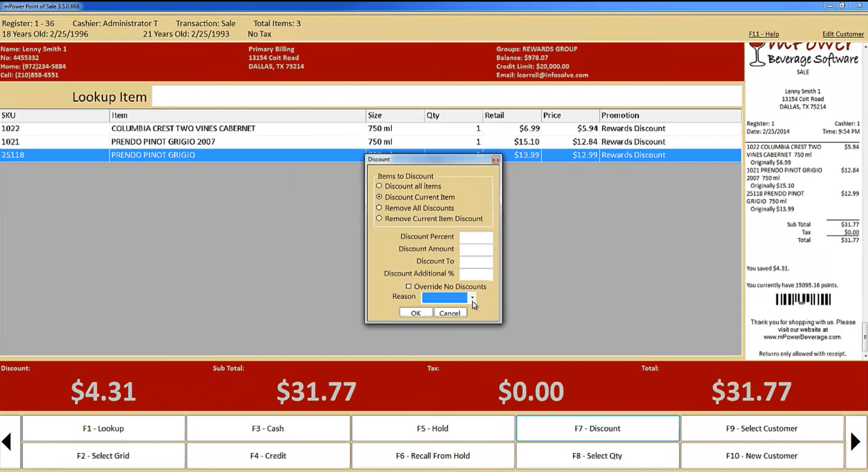Click F1 - Lookup button
The image size is (868, 472).
[x=103, y=428]
